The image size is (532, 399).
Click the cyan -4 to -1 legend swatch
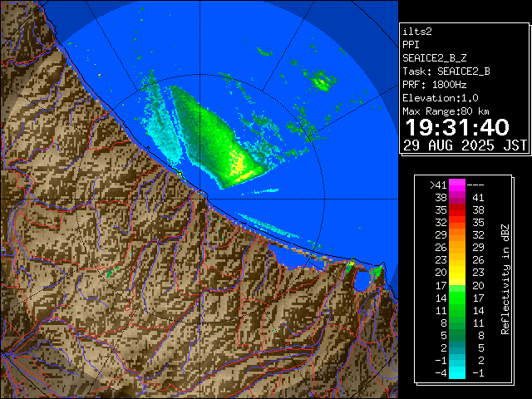pos(457,372)
